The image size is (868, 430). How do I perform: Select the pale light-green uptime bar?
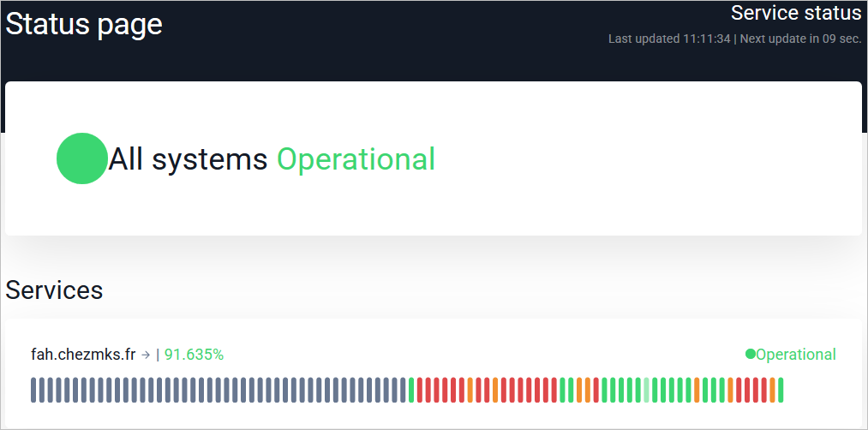point(647,390)
